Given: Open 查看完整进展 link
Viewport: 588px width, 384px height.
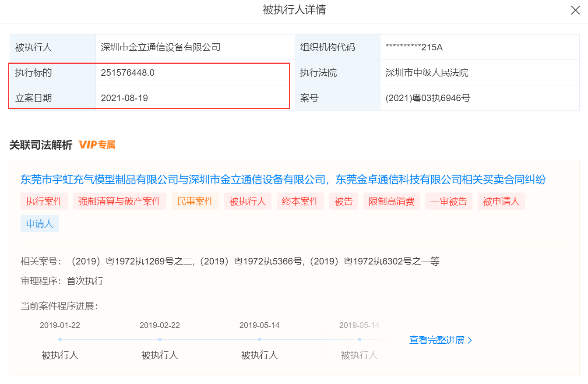Looking at the screenshot, I should click(x=437, y=340).
